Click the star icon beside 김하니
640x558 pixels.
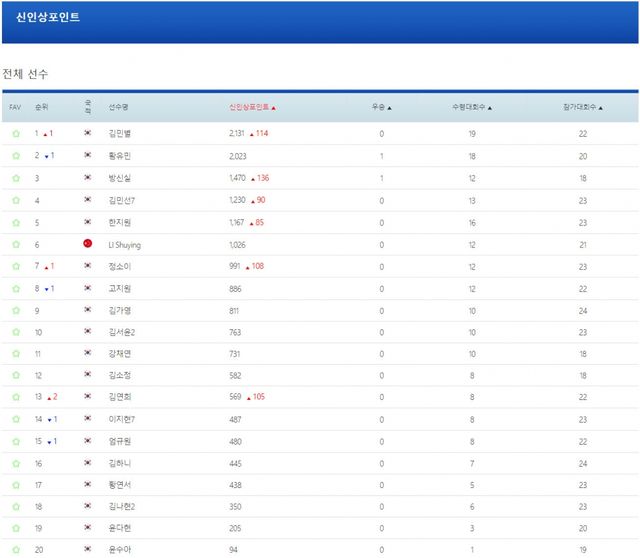tap(15, 464)
